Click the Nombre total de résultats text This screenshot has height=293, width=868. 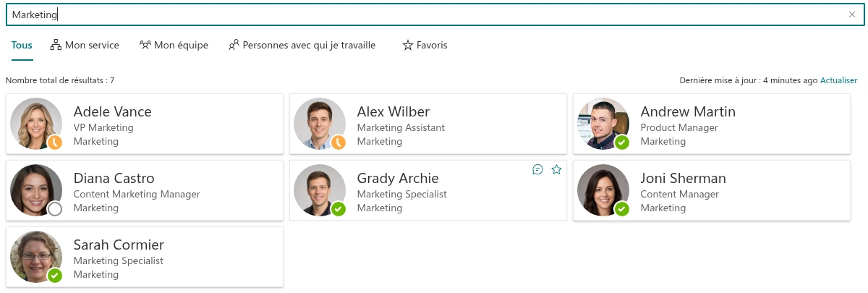(x=60, y=80)
